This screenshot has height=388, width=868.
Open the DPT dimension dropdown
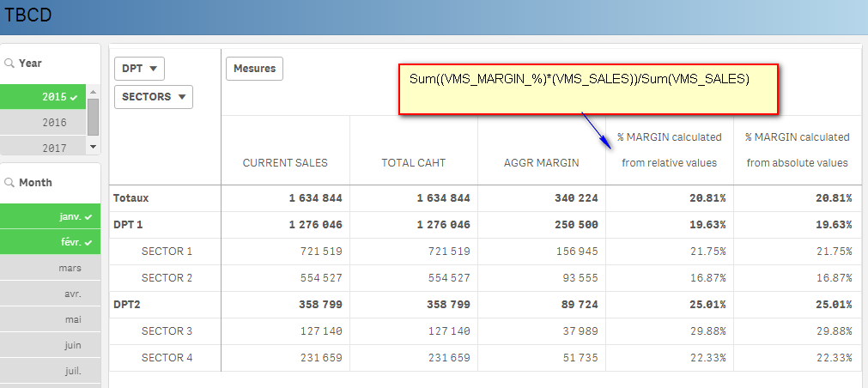point(139,69)
